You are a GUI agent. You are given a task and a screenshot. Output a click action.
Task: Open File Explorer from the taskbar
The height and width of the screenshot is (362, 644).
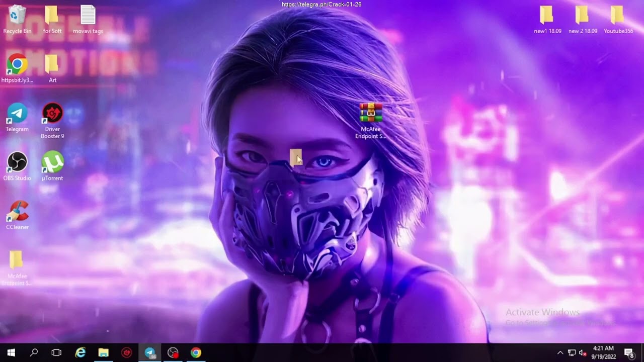103,352
